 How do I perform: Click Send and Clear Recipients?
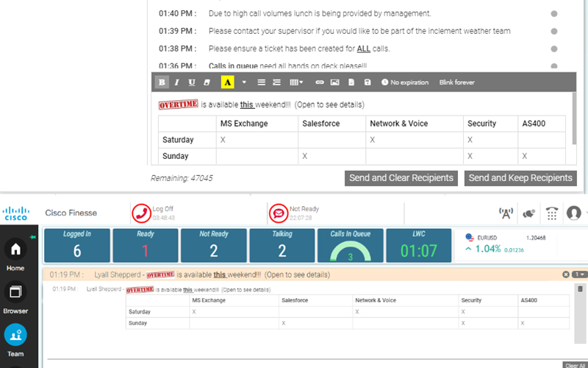pos(401,178)
